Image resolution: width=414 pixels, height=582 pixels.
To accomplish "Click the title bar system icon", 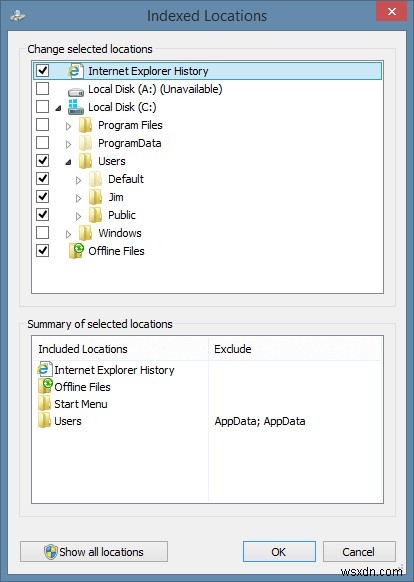I will [x=18, y=16].
